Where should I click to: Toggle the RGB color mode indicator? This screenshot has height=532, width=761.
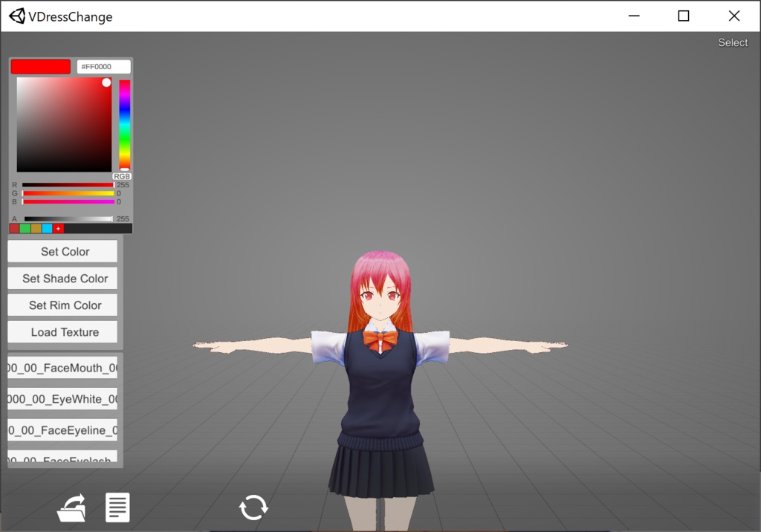122,176
